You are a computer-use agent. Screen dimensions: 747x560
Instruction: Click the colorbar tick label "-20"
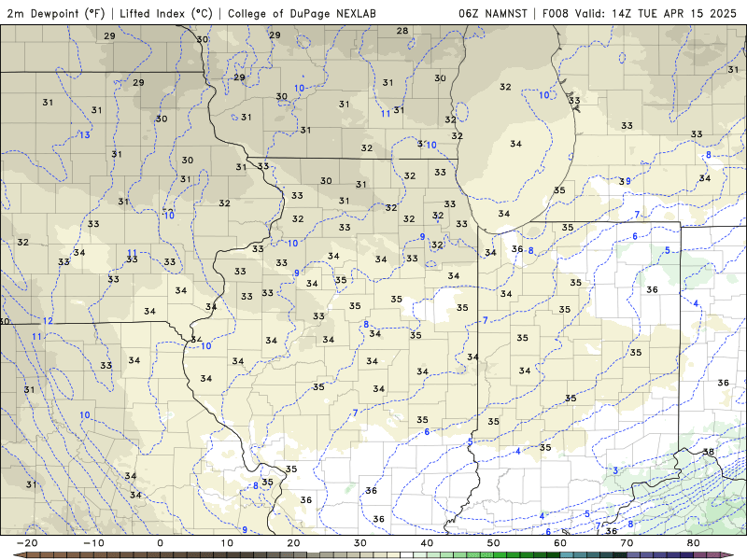pos(27,543)
